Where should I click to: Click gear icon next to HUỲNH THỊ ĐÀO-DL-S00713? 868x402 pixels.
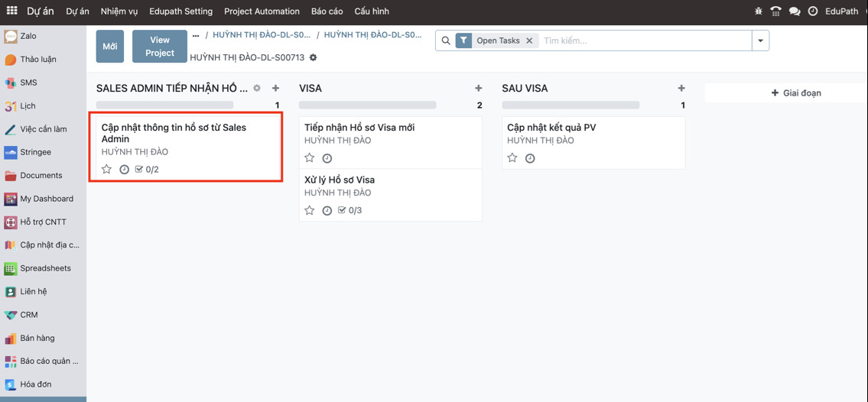(x=314, y=57)
